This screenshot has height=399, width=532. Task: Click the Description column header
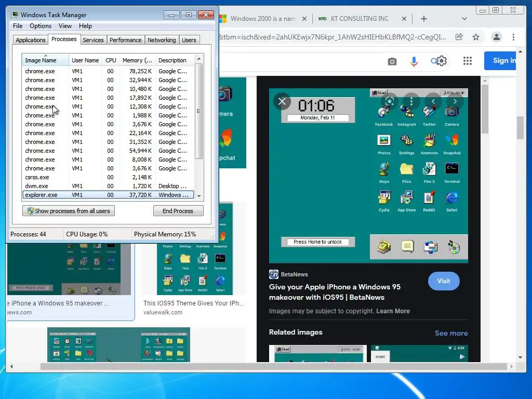[x=175, y=60]
